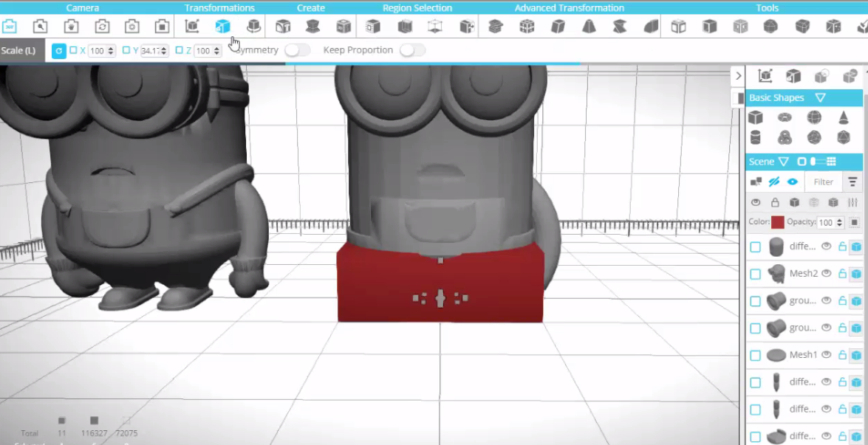Add a cone from Basic Shapes

[843, 117]
